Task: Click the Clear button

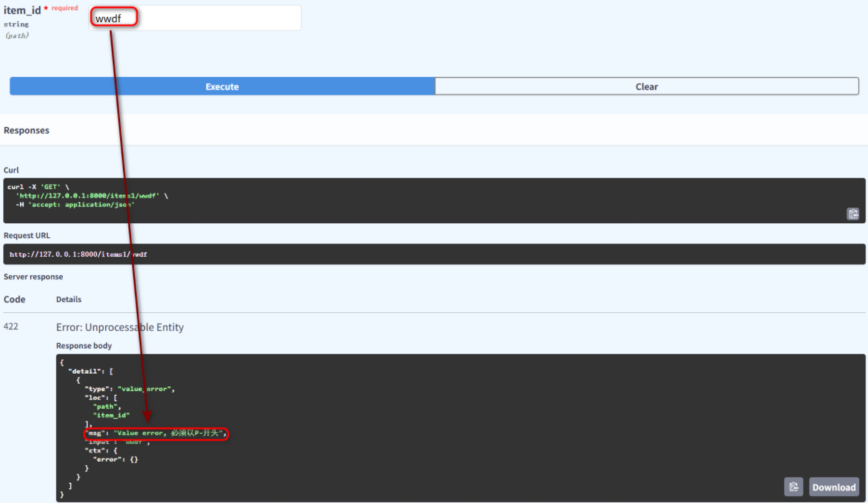Action: (x=647, y=86)
